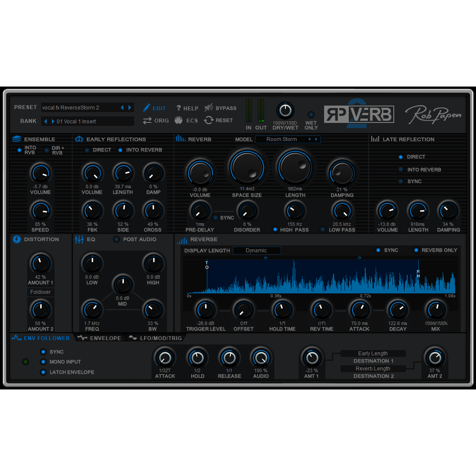Screen dimensions: 476x476
Task: Click the previous bank arrow
Action: (x=45, y=121)
